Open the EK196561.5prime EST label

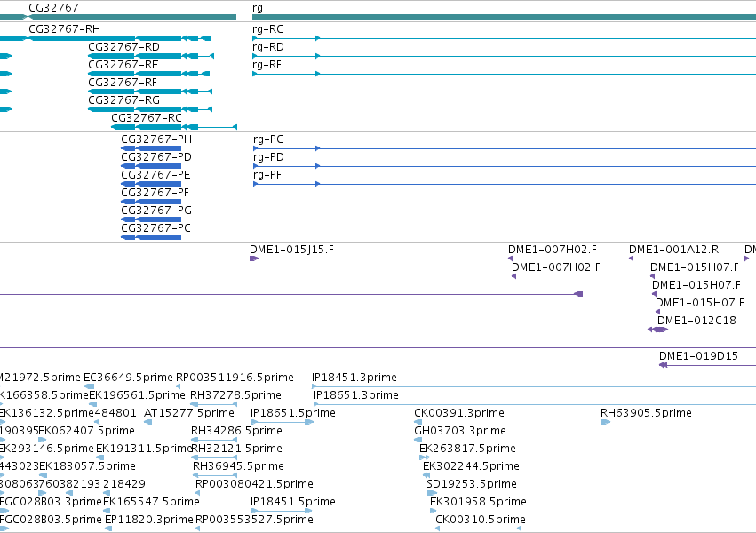pos(137,395)
